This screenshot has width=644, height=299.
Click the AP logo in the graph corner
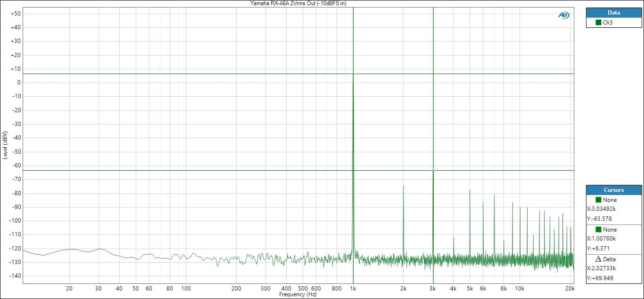(563, 15)
